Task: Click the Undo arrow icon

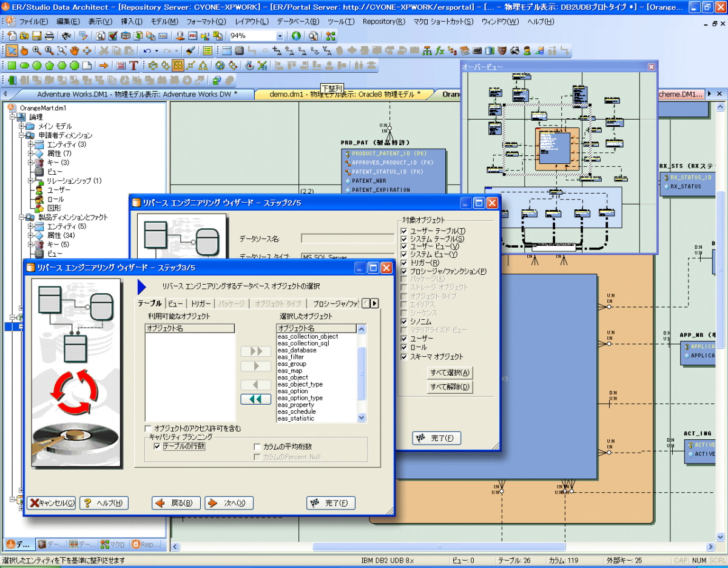Action: click(x=147, y=50)
